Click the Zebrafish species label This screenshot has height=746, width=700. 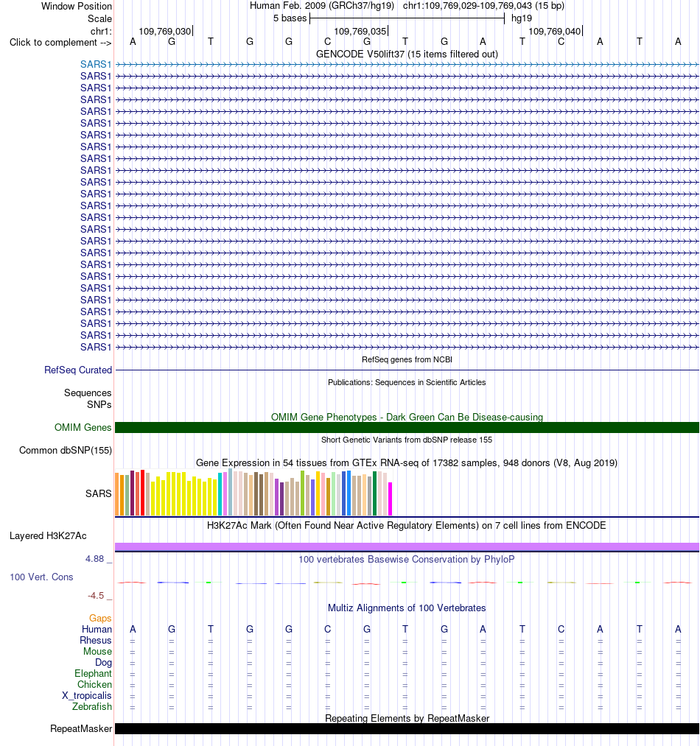(x=92, y=706)
